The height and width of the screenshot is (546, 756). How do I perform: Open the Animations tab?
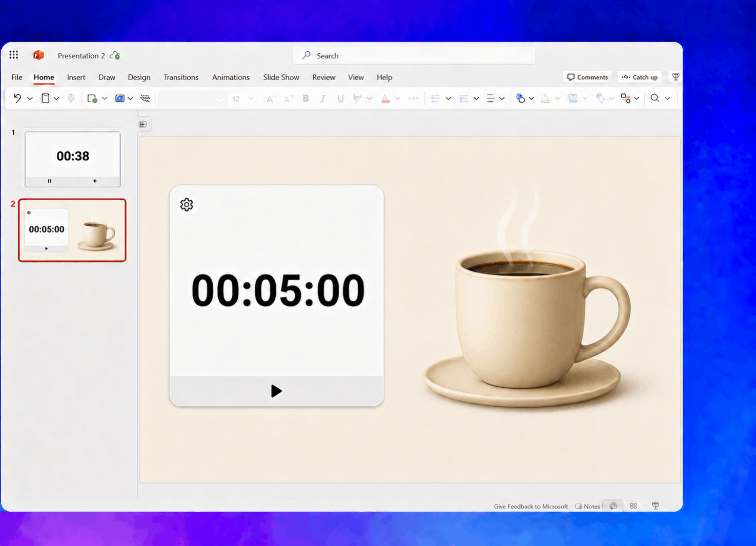pyautogui.click(x=231, y=77)
